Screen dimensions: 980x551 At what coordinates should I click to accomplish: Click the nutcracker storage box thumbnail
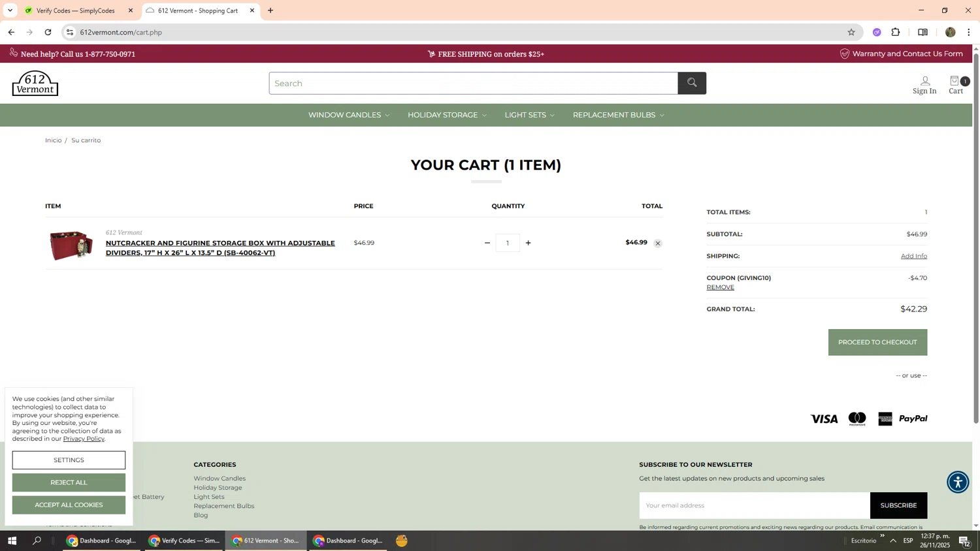coord(71,245)
